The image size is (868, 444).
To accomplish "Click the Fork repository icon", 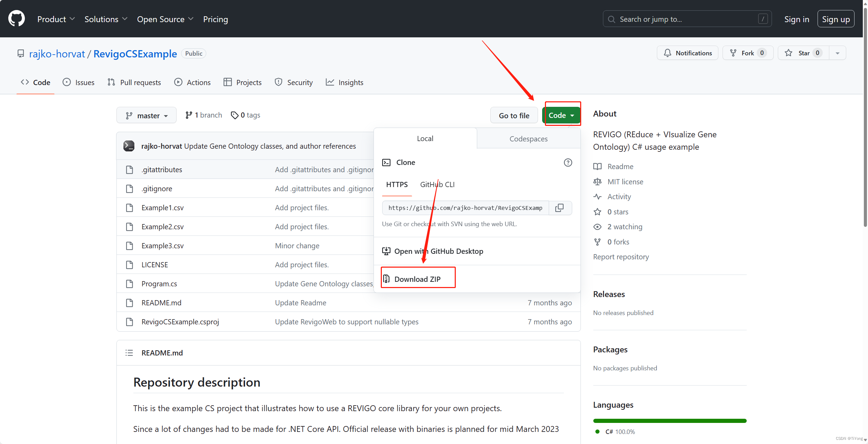I will [733, 53].
